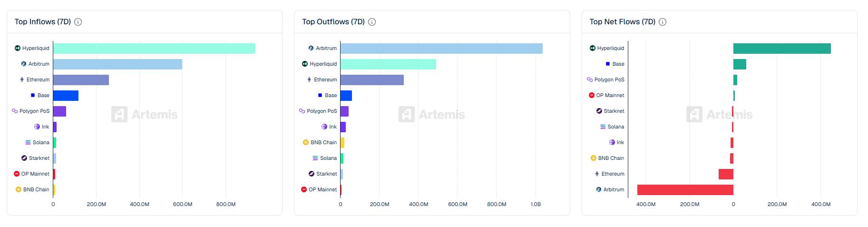Click the info icon beside Top Net Flows (7D)

(663, 22)
